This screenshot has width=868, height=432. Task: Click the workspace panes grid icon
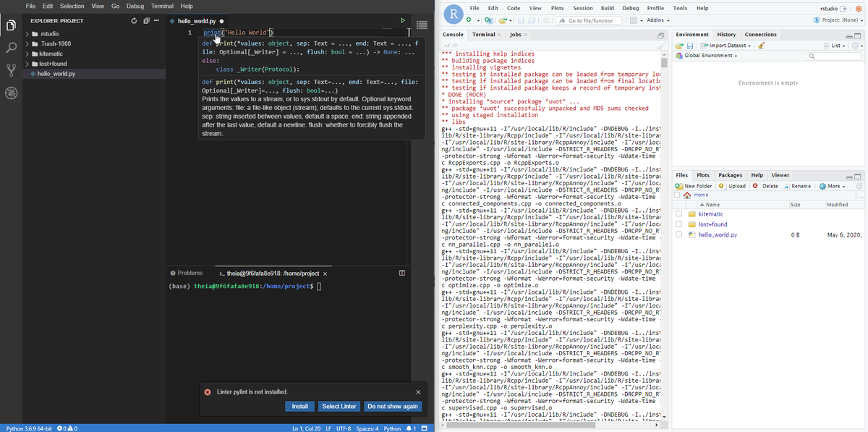(634, 20)
